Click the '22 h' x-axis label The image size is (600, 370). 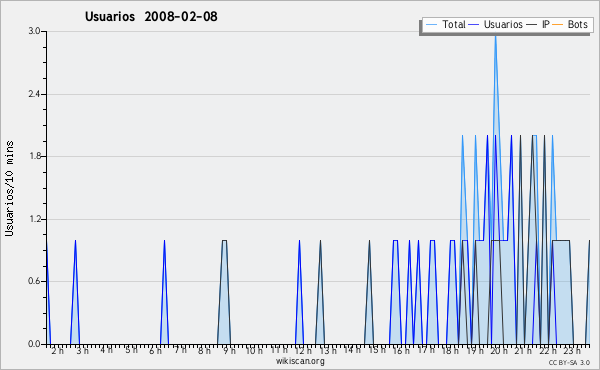click(548, 351)
